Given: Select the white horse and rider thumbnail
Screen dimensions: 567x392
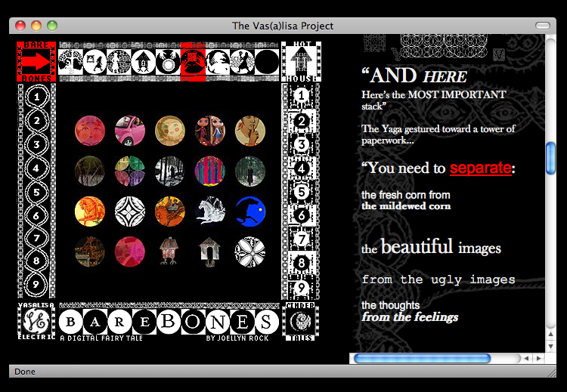Looking at the screenshot, I should coord(209,211).
